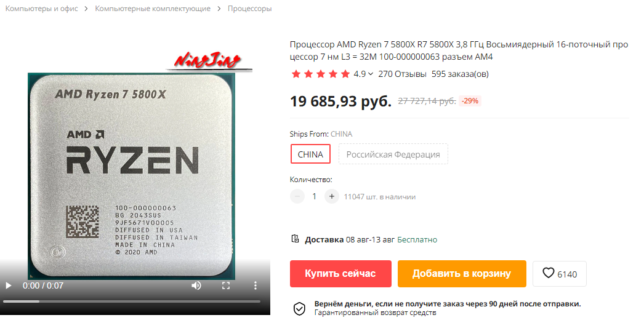
Task: Decrease quantity with minus button
Action: (x=297, y=197)
